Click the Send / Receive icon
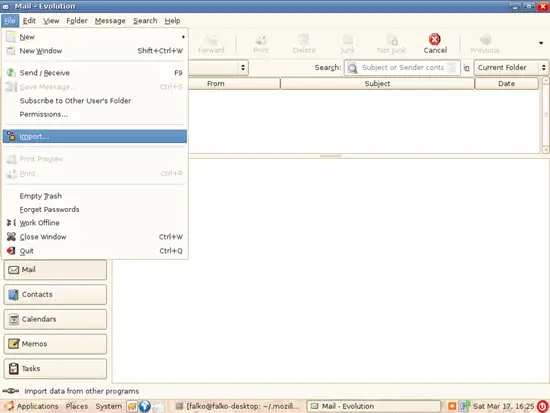The width and height of the screenshot is (550, 413). (11, 73)
